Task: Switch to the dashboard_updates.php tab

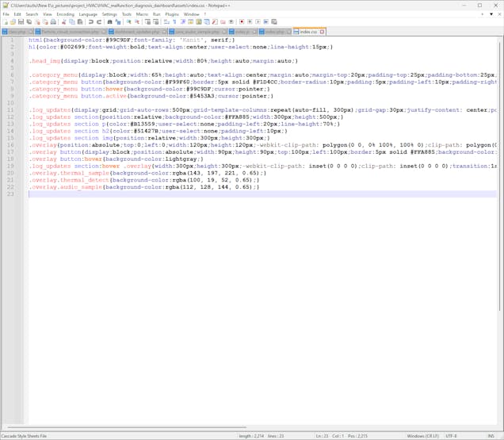Action: pos(137,32)
